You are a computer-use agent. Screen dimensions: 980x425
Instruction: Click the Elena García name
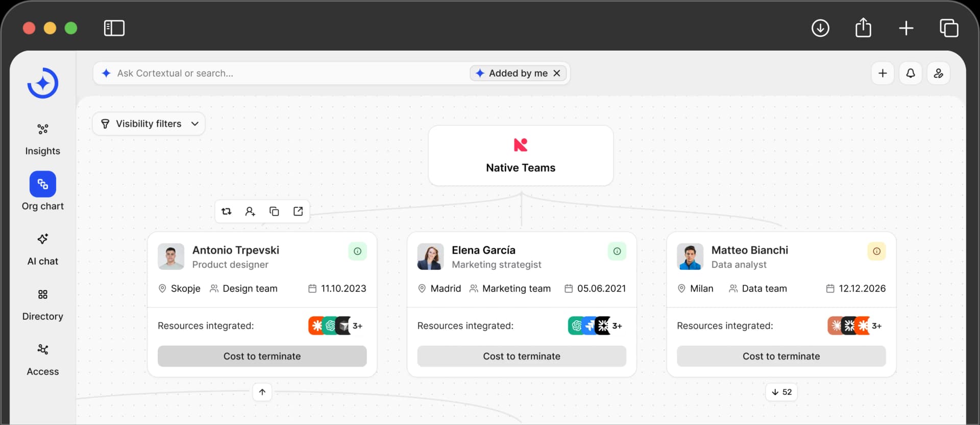[483, 250]
